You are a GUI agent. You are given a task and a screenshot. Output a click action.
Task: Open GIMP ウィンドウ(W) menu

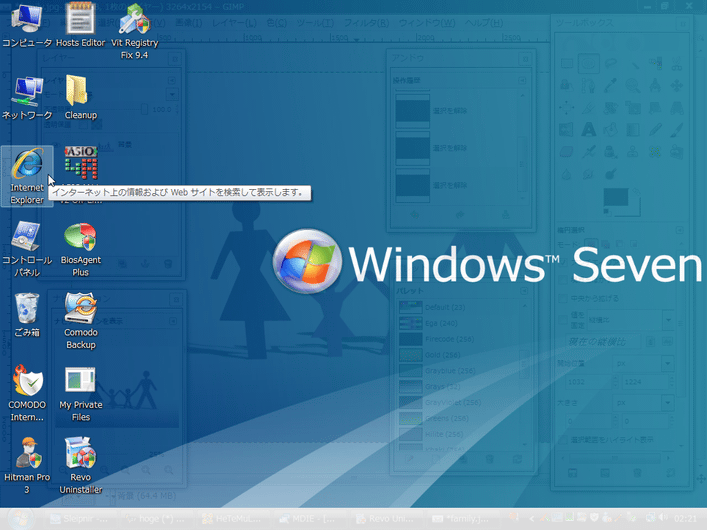pyautogui.click(x=427, y=23)
